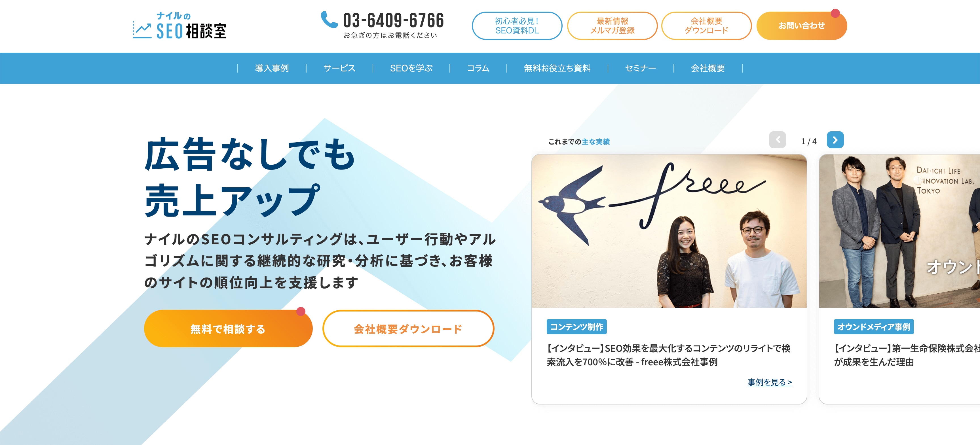The height and width of the screenshot is (445, 980).
Task: Click the large 会社概要ダウンロード outlined button
Action: pos(408,329)
